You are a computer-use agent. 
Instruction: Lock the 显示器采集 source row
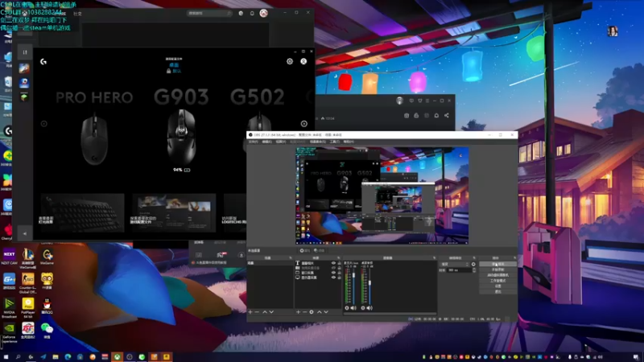point(339,278)
